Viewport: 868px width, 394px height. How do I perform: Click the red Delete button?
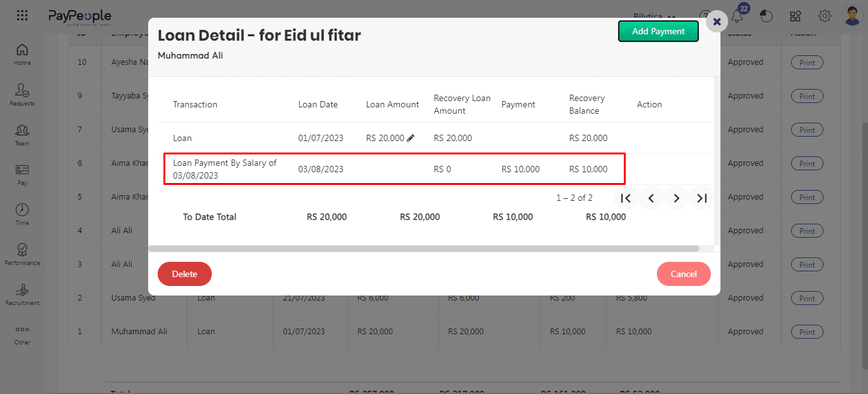click(184, 274)
